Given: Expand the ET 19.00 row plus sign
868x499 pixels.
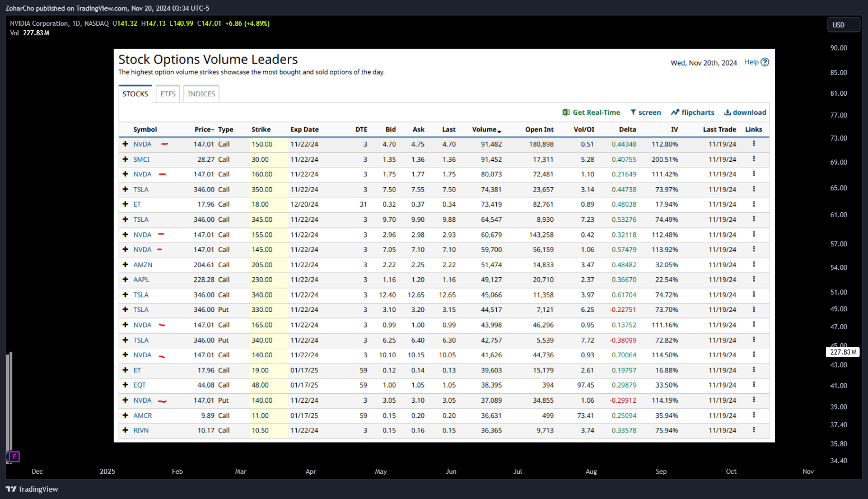Looking at the screenshot, I should 125,370.
